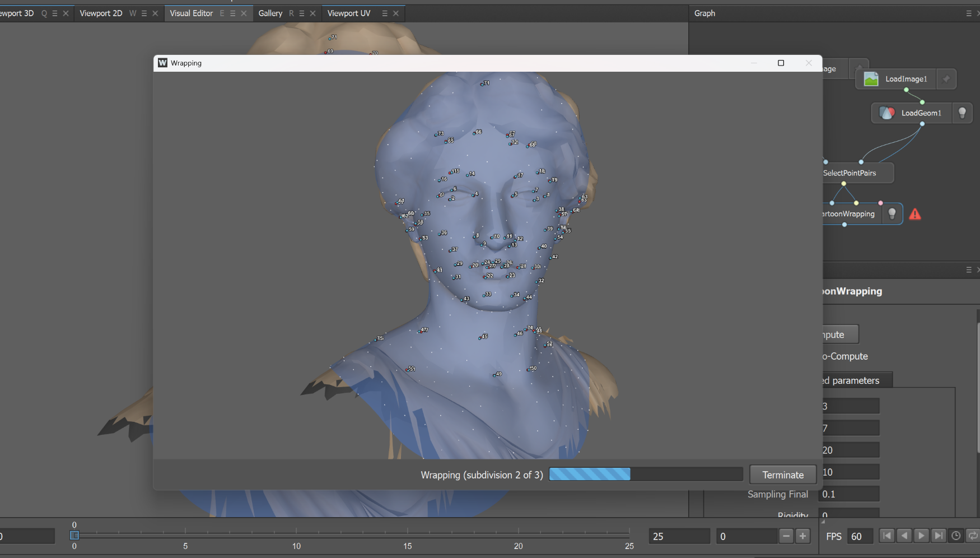Screen dimensions: 980x558
Task: Click the realtime clock icon in timeline
Action: pyautogui.click(x=956, y=536)
